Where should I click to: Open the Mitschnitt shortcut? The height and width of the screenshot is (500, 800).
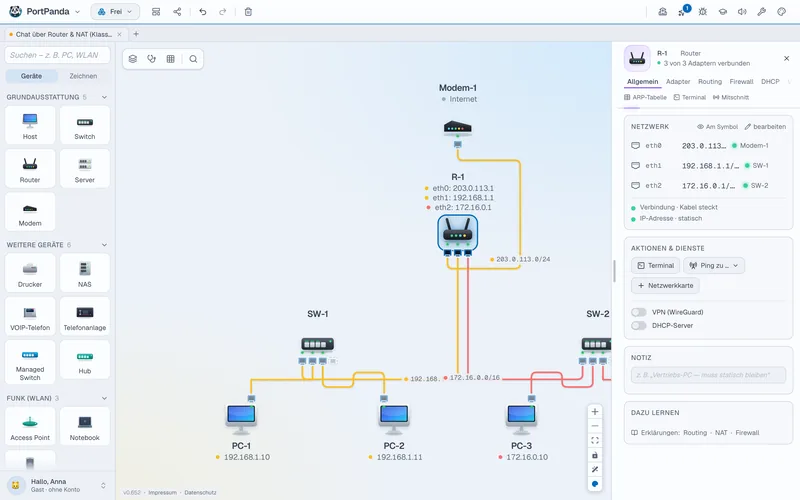[x=731, y=97]
